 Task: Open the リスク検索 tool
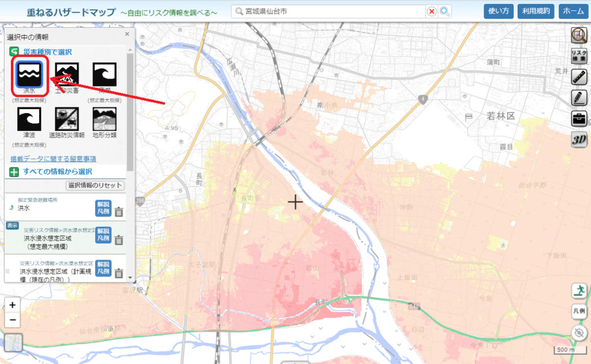point(579,56)
